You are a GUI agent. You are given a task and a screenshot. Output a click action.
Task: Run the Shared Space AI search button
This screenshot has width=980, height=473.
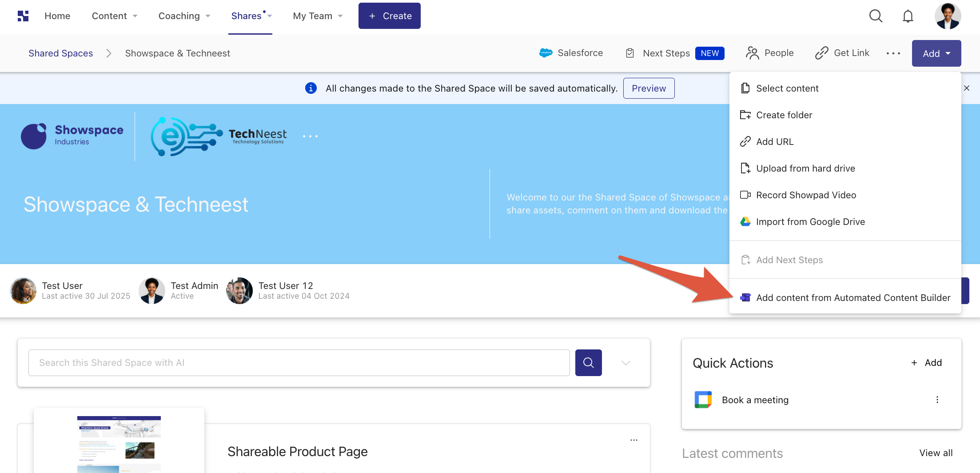[589, 363]
